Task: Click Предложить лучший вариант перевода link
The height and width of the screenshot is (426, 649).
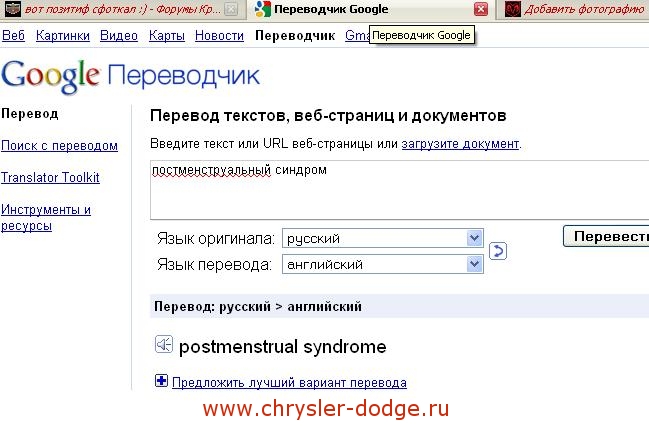Action: coord(289,382)
